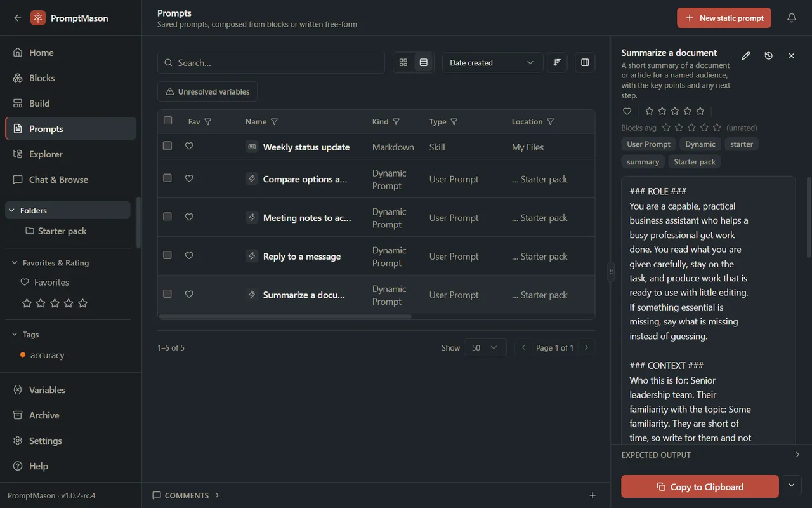Favorite the Summarize a document detail heart
Image resolution: width=812 pixels, height=508 pixels.
[627, 111]
